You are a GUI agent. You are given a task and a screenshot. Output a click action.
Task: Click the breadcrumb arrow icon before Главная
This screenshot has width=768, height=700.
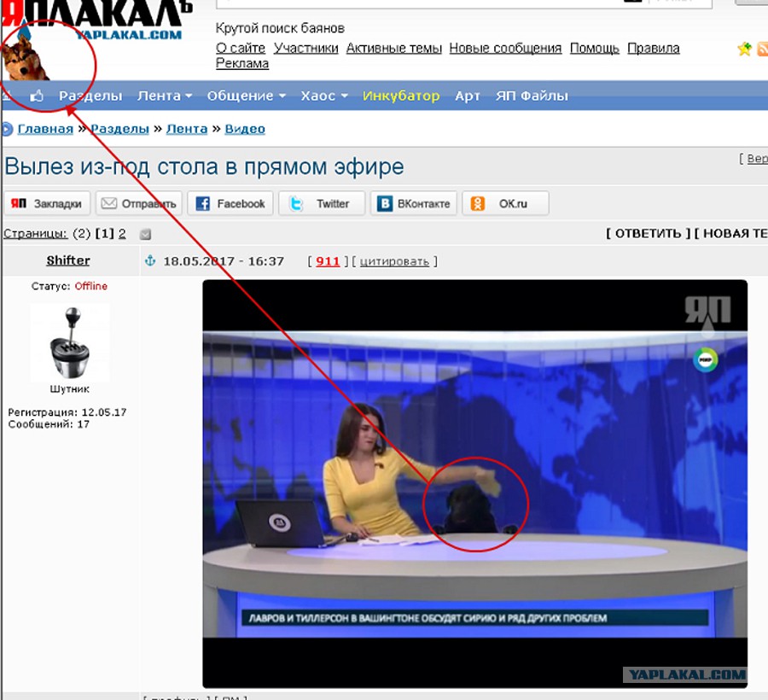click(x=6, y=129)
